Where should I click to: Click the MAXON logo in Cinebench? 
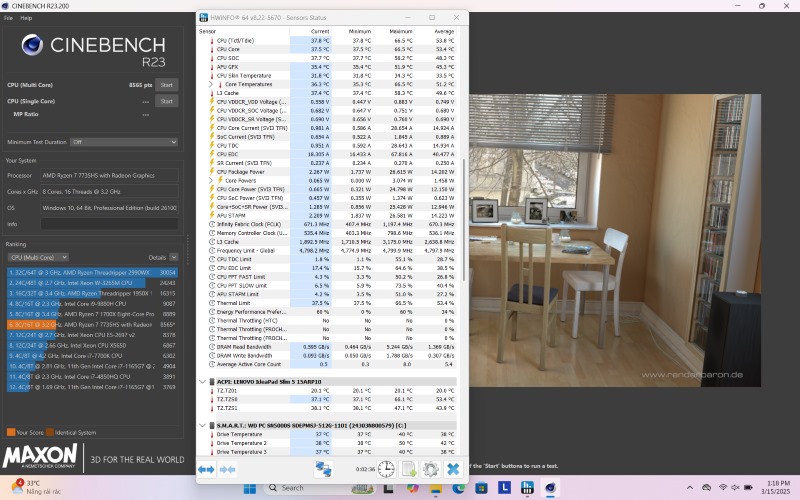coord(40,456)
